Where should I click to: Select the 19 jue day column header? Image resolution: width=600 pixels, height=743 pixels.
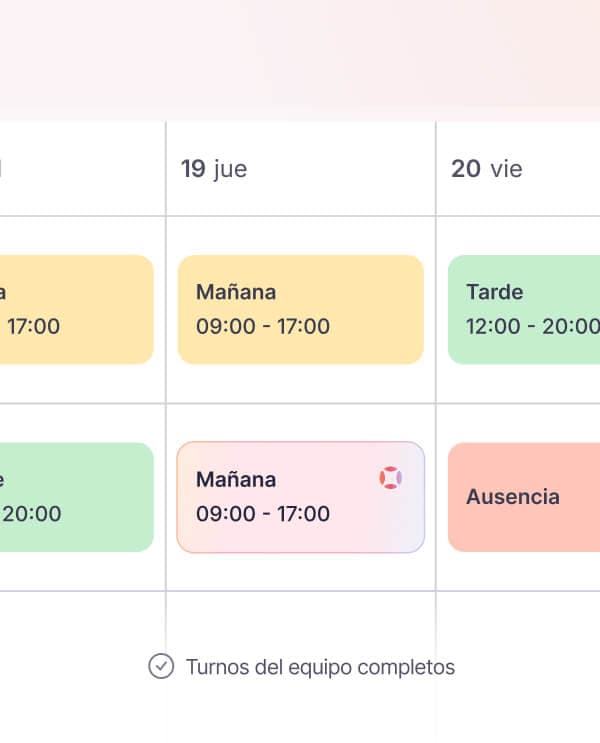coord(214,169)
